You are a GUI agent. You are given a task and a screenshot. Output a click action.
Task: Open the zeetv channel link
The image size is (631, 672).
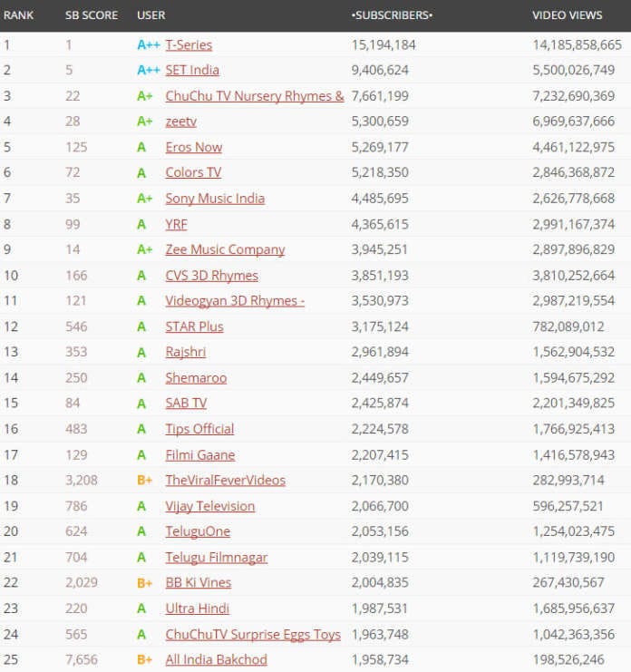coord(181,122)
